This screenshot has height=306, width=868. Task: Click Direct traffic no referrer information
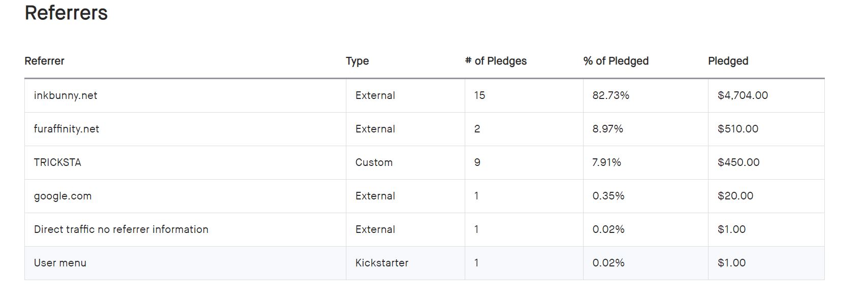[121, 229]
